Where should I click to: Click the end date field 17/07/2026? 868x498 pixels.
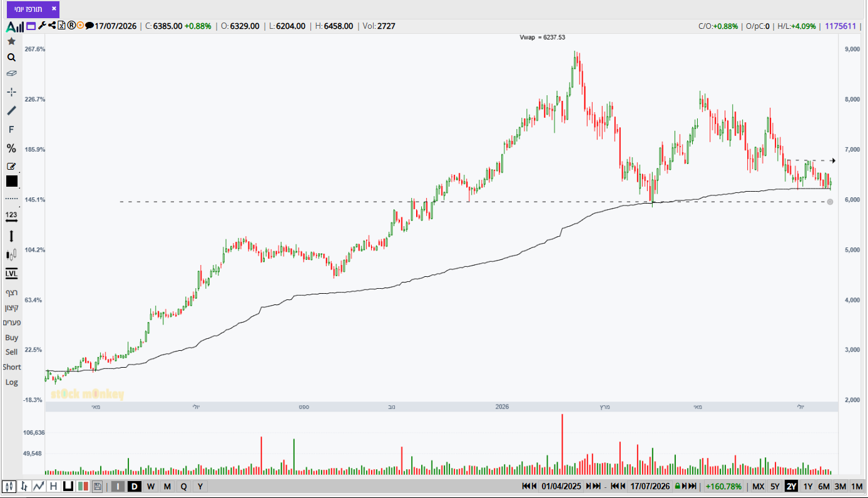[650, 486]
